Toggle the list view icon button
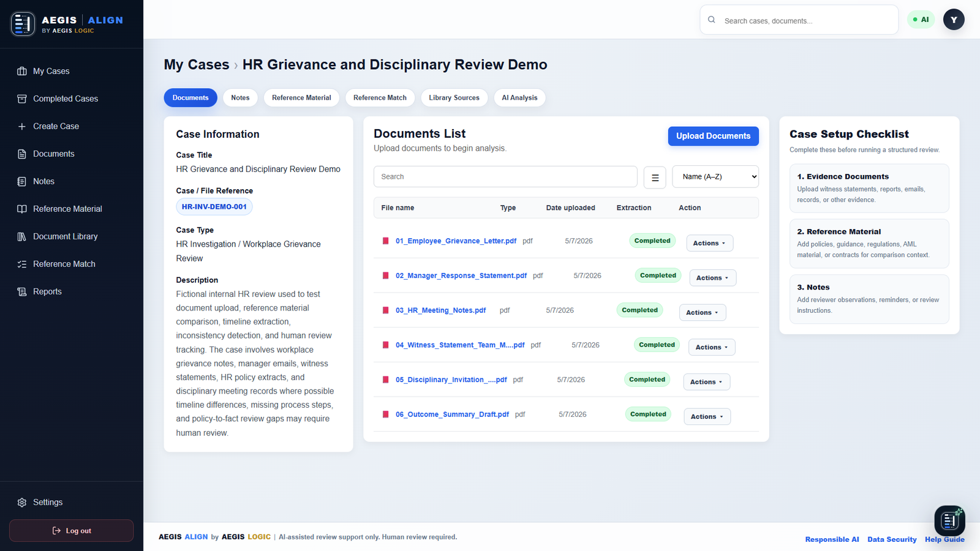 (x=655, y=178)
